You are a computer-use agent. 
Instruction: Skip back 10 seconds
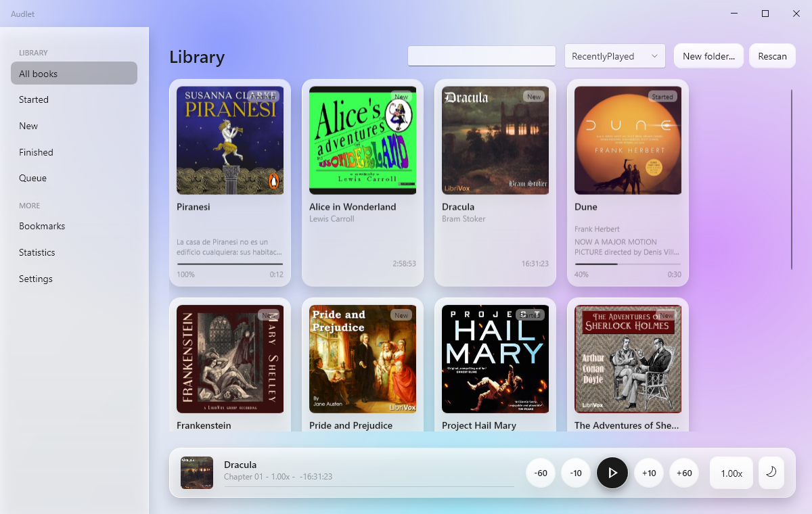pos(576,473)
